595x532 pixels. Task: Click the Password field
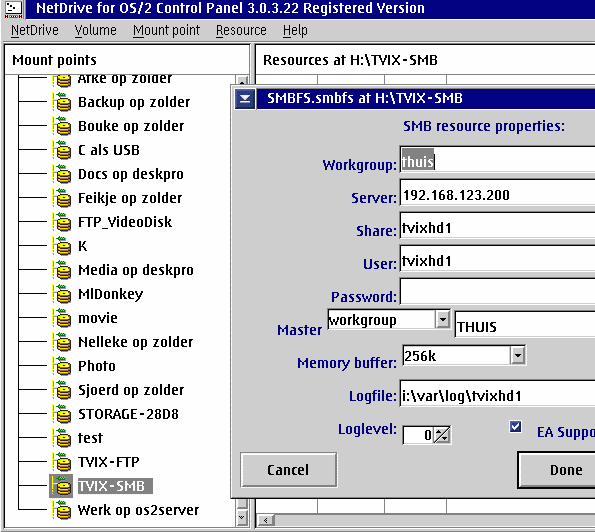point(497,291)
